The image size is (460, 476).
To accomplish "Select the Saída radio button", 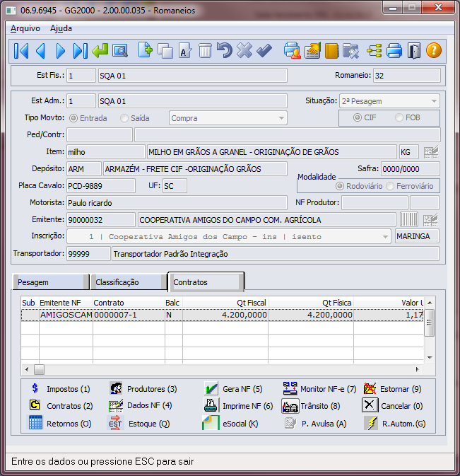I will click(124, 118).
